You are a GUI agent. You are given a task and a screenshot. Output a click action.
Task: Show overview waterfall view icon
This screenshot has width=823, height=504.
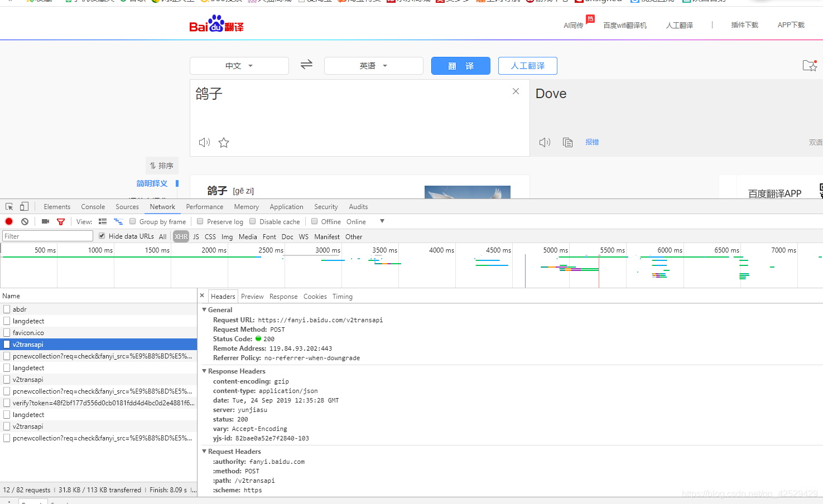118,221
